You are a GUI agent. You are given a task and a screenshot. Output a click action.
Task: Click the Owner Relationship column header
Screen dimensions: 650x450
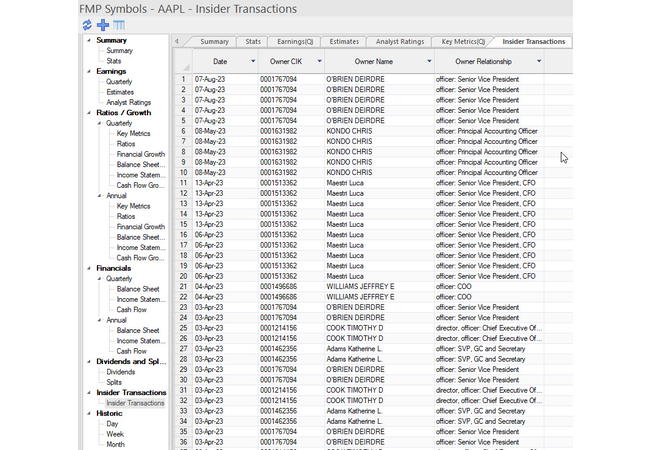(483, 61)
